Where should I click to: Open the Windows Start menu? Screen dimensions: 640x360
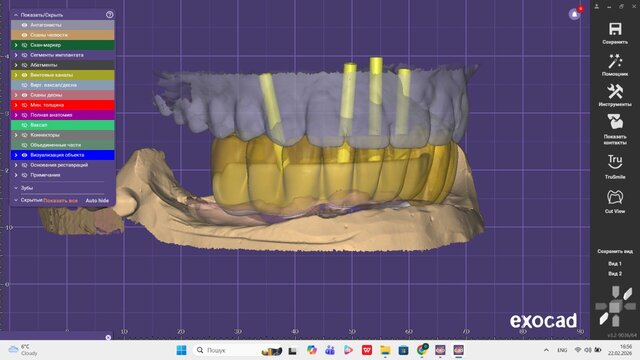(x=181, y=350)
